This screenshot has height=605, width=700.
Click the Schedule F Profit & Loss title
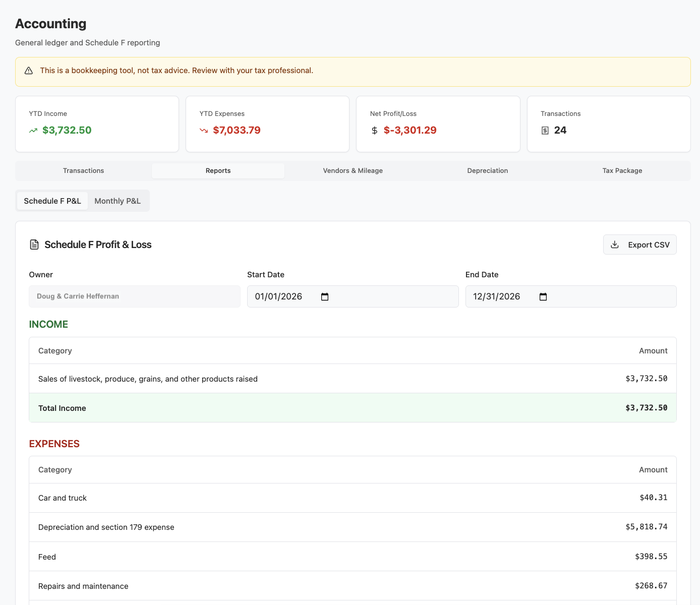click(98, 245)
